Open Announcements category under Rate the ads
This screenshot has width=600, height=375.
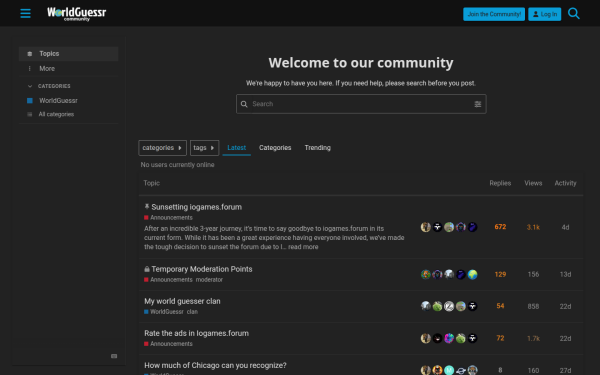tap(168, 344)
